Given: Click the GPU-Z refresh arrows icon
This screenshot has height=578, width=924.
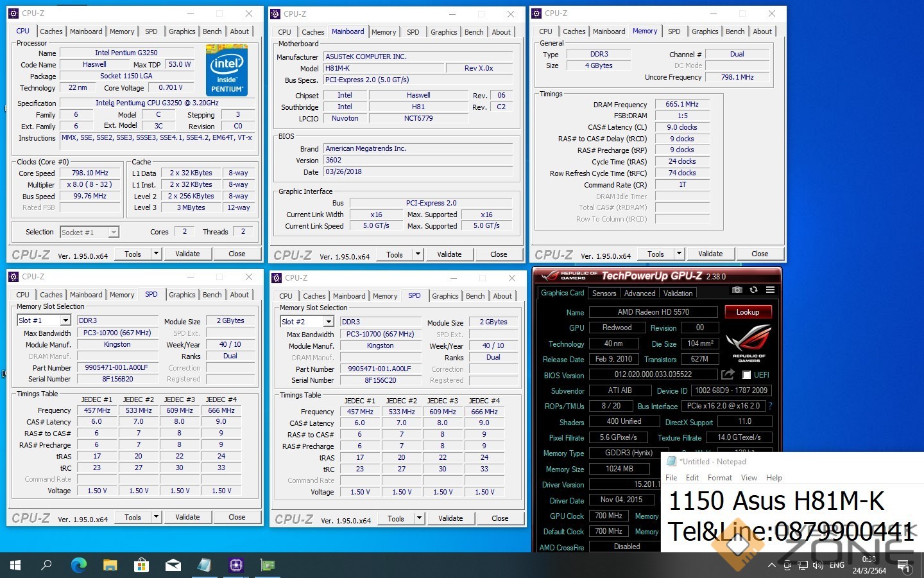Looking at the screenshot, I should click(x=753, y=290).
